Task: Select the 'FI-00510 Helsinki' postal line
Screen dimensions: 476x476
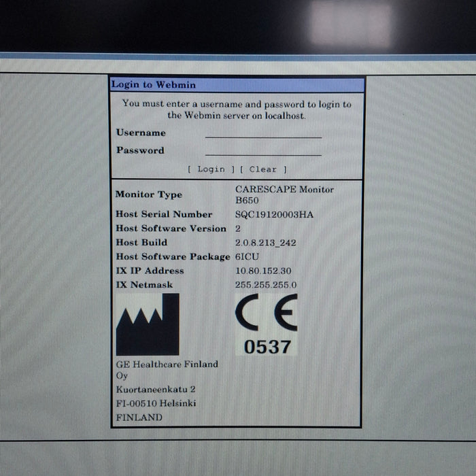Action: pos(156,403)
